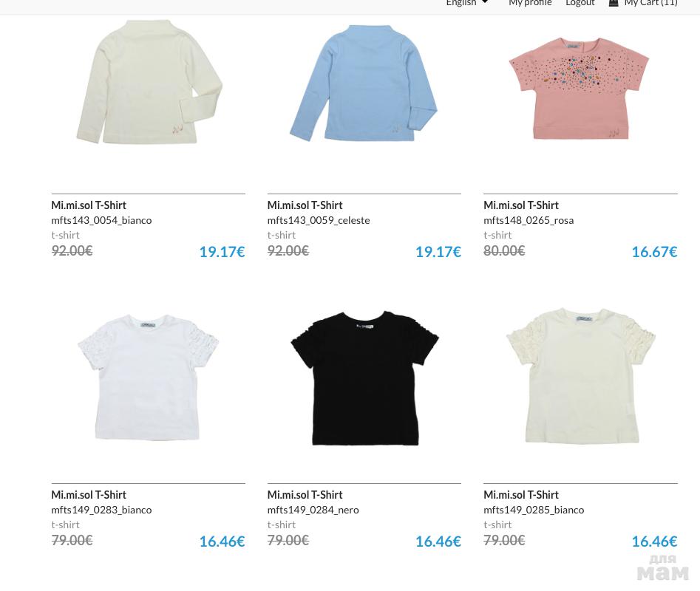Click t-shirt category label under mfts149_0284_nero

pos(281,525)
